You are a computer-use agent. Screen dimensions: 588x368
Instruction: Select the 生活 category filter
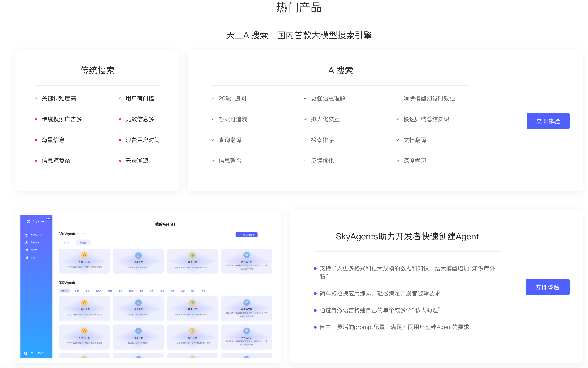183,291
